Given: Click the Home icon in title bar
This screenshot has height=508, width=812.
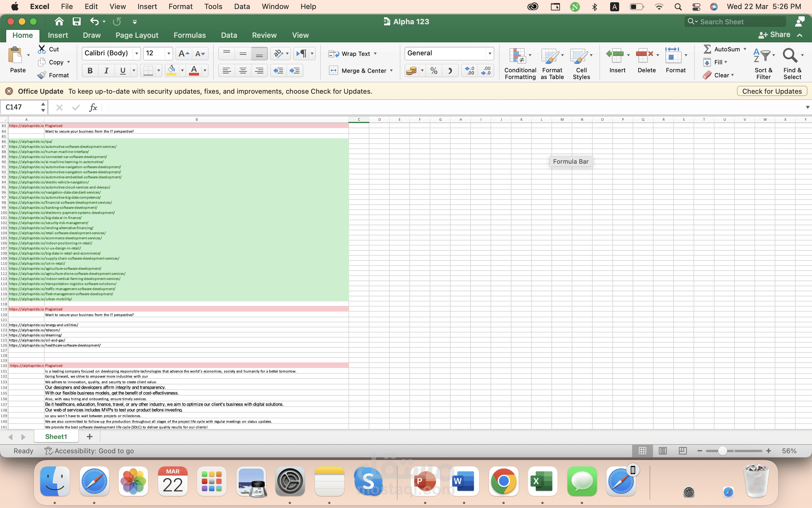Looking at the screenshot, I should (59, 21).
